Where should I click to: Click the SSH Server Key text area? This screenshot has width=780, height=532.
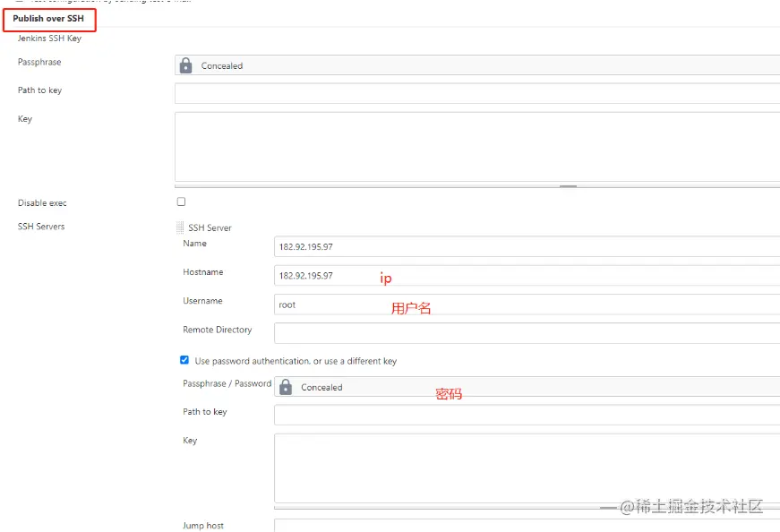(x=527, y=468)
